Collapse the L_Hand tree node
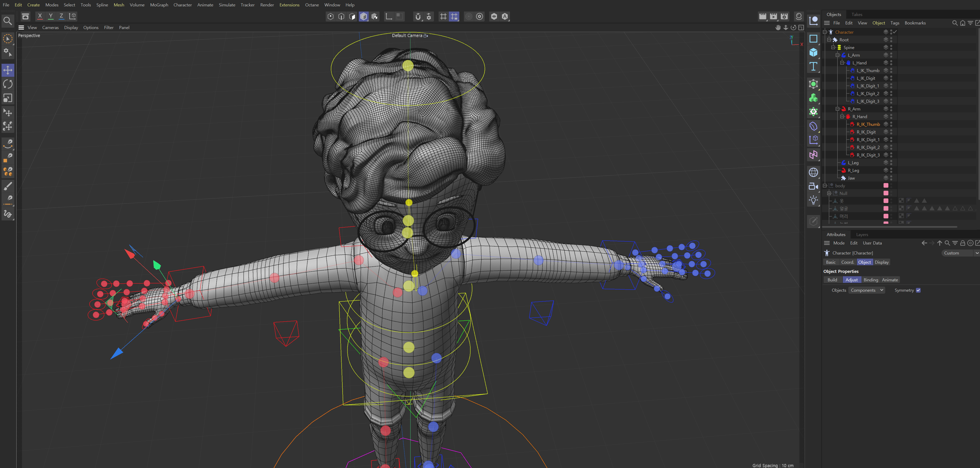The height and width of the screenshot is (468, 980). [842, 63]
